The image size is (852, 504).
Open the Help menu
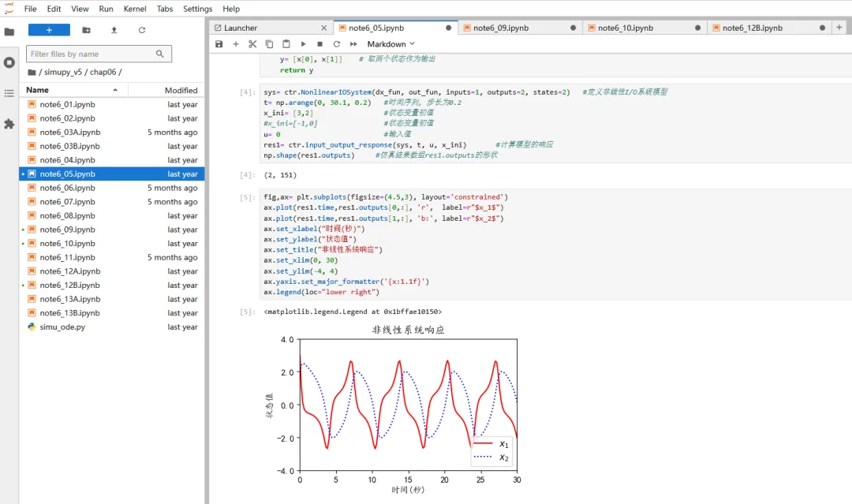coord(231,9)
